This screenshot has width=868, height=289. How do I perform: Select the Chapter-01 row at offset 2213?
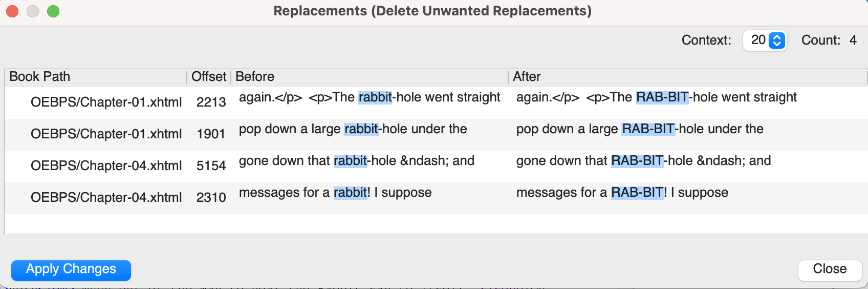(106, 102)
